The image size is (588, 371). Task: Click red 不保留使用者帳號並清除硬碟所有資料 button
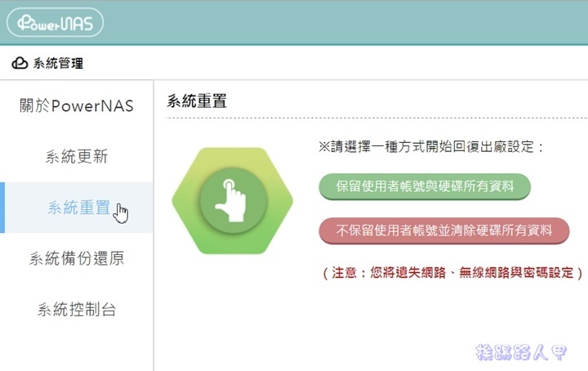tap(444, 230)
